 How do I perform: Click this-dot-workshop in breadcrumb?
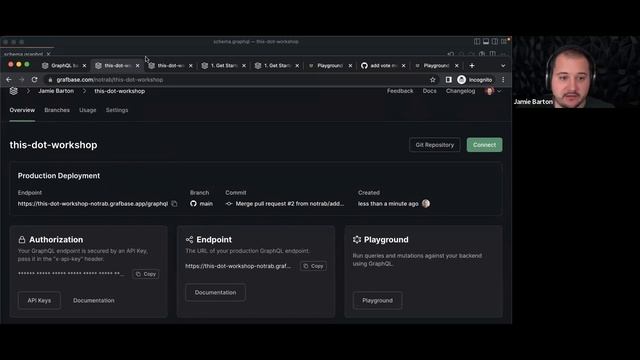click(x=120, y=91)
